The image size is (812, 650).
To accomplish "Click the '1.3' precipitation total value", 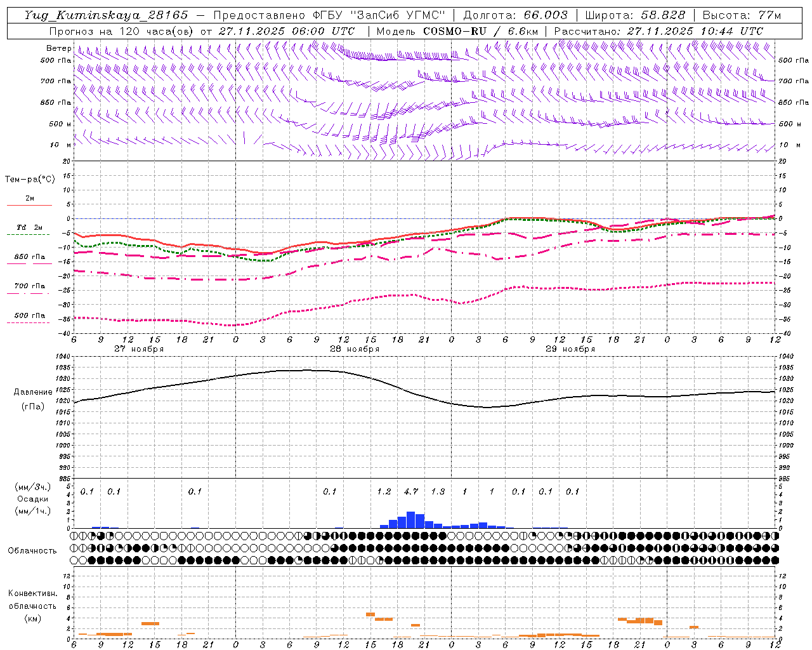I will tap(438, 491).
